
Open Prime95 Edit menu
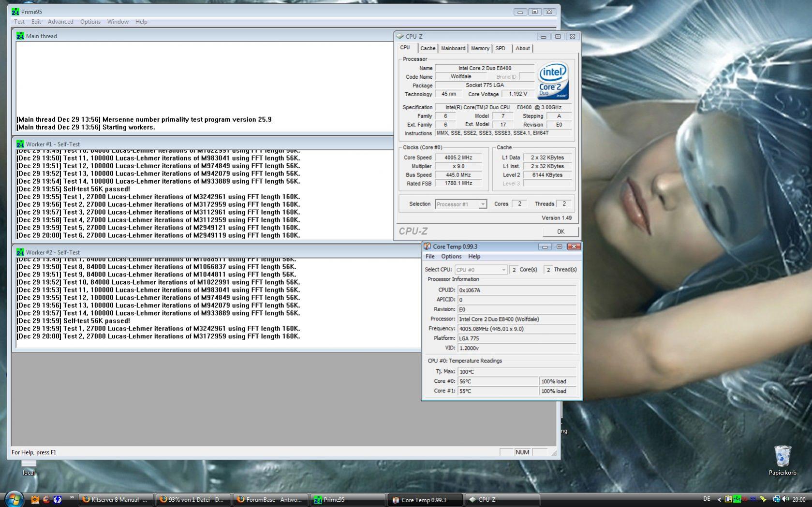36,22
